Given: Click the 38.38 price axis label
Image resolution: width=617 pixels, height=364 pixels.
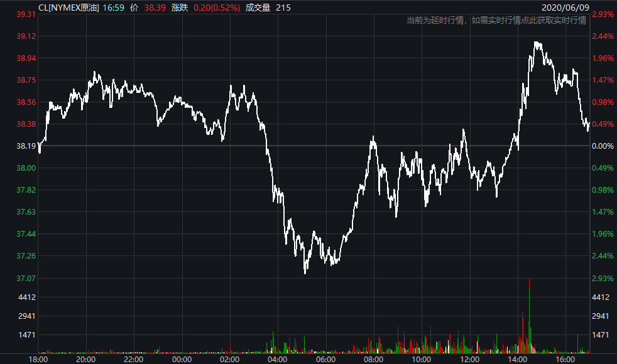Looking at the screenshot, I should [26, 124].
